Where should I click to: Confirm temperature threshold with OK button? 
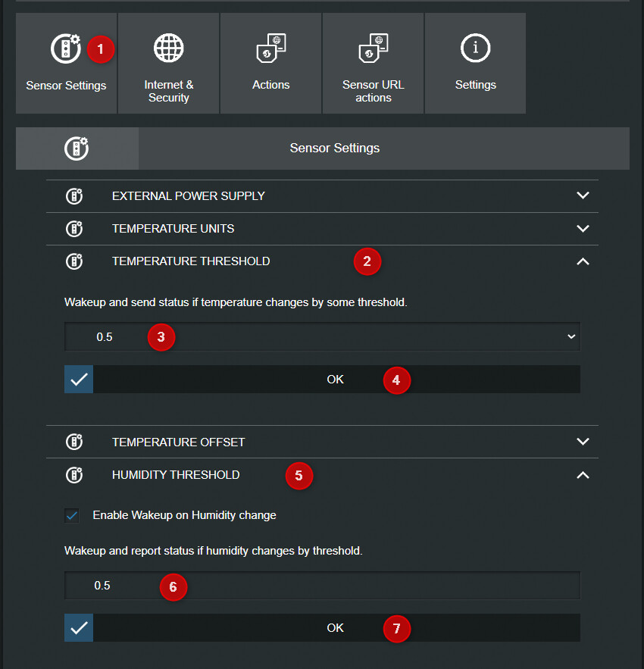[x=336, y=380]
